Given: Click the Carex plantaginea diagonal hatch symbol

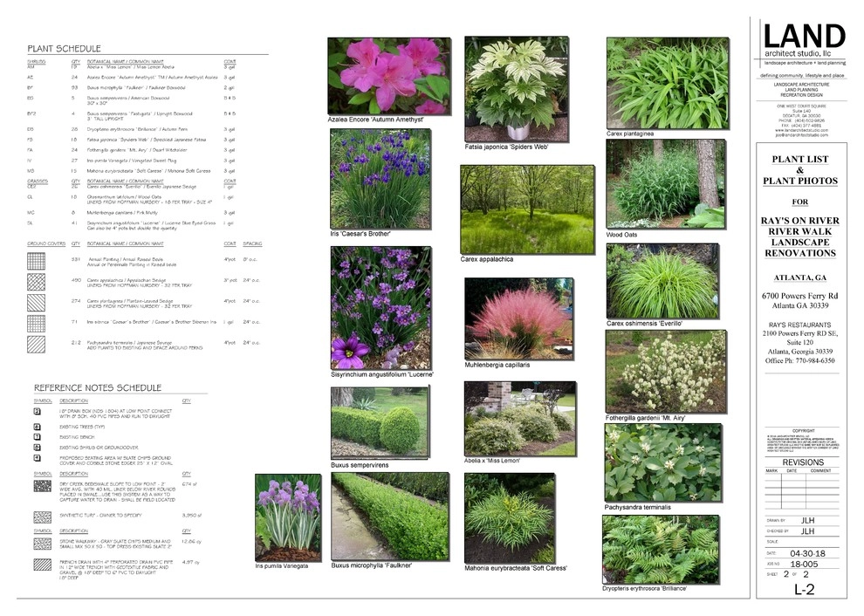Looking at the screenshot, I should [37, 303].
